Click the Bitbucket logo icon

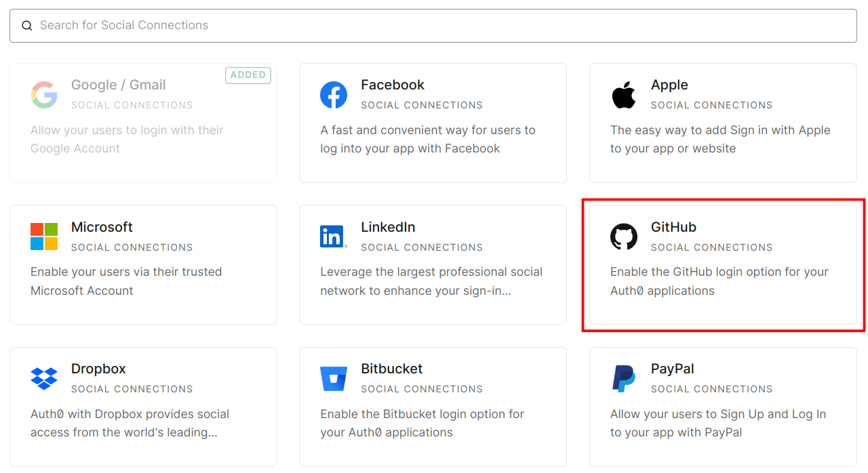pos(334,379)
